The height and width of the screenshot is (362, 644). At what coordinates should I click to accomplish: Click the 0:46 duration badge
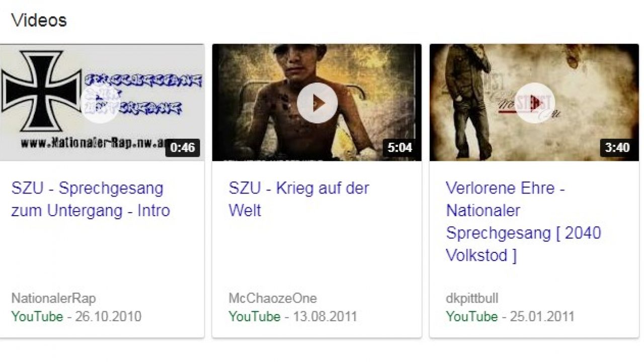(183, 148)
